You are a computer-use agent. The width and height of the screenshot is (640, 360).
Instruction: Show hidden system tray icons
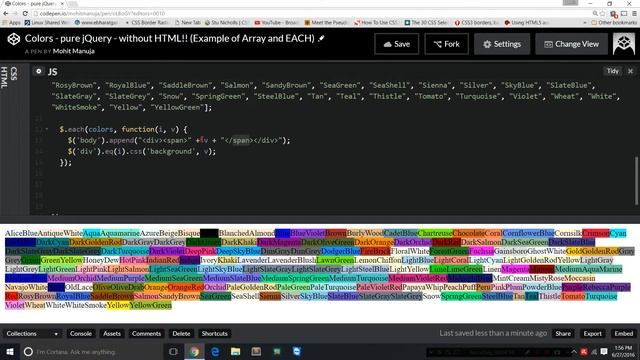click(574, 351)
